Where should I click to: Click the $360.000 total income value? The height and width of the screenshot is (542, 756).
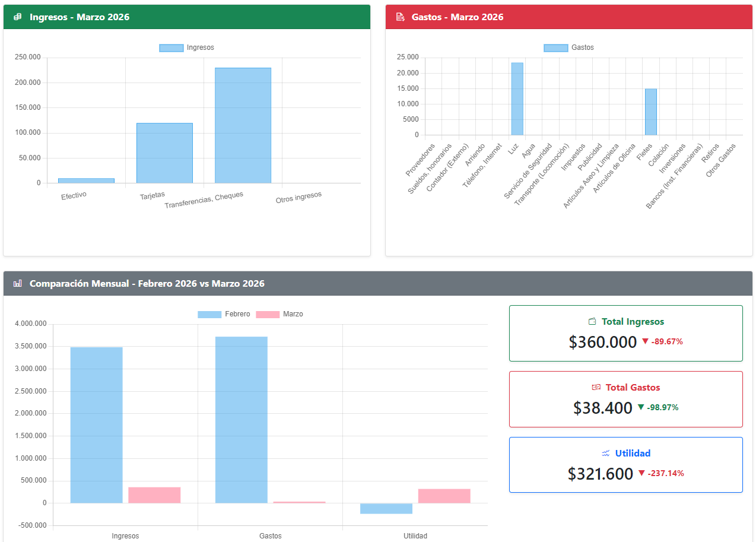(x=603, y=342)
